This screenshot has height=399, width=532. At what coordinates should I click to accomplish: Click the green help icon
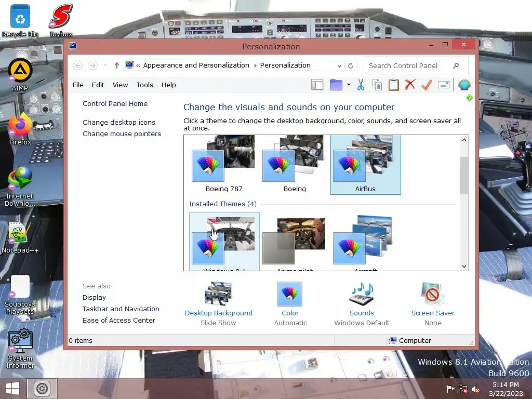(x=470, y=98)
